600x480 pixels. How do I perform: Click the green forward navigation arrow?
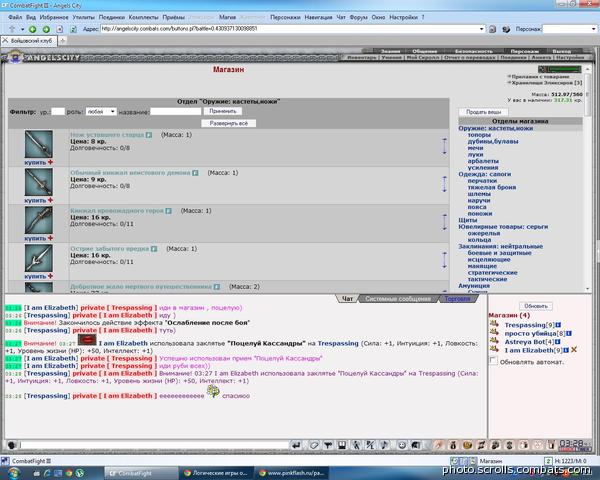pyautogui.click(x=46, y=29)
